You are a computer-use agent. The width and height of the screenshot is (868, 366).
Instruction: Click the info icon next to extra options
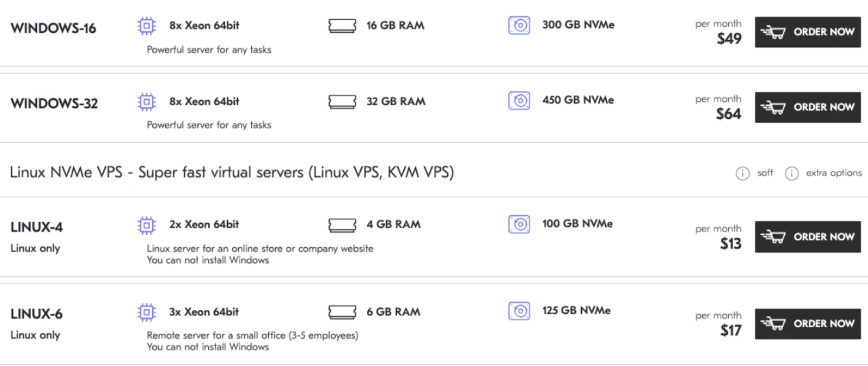click(x=792, y=173)
